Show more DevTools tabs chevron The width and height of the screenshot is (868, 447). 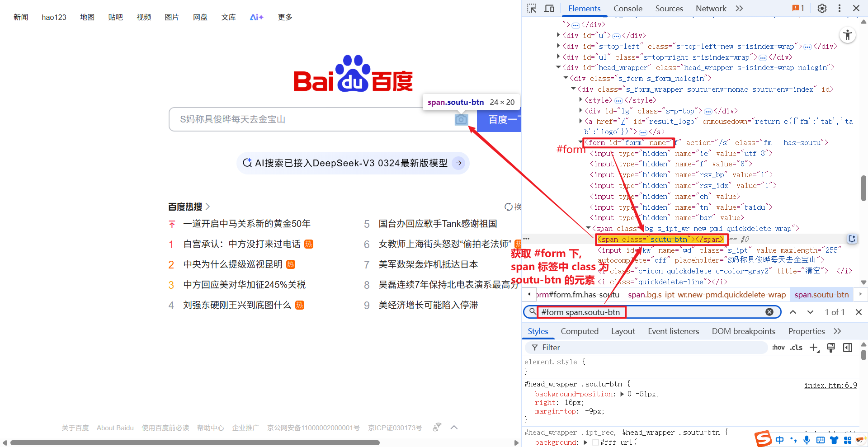pyautogui.click(x=739, y=8)
